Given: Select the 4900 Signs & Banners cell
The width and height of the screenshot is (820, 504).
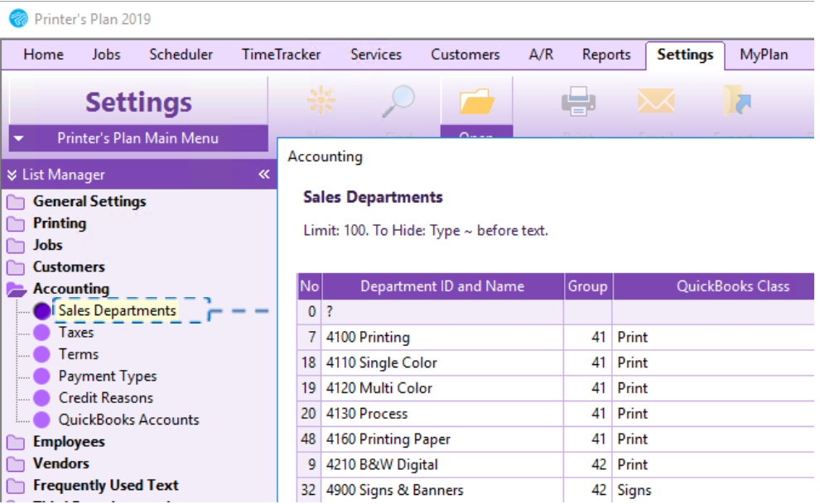Looking at the screenshot, I should 442,491.
